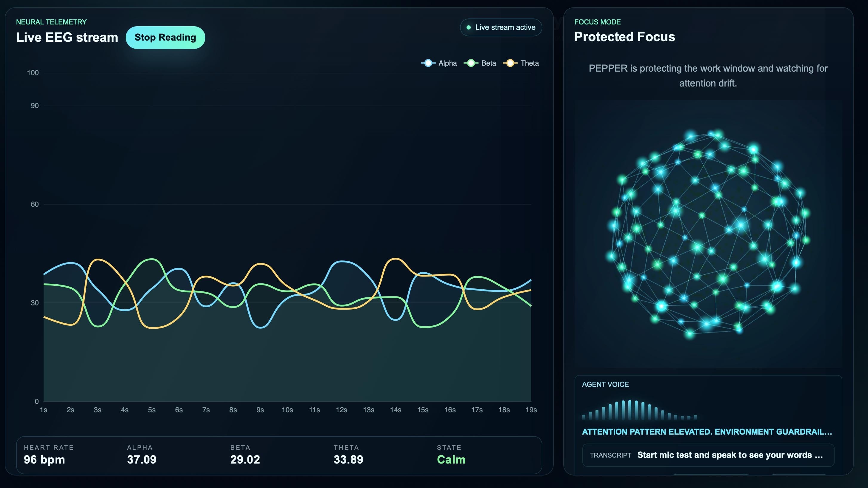Click the TRANSCRIPT label

[x=610, y=455]
